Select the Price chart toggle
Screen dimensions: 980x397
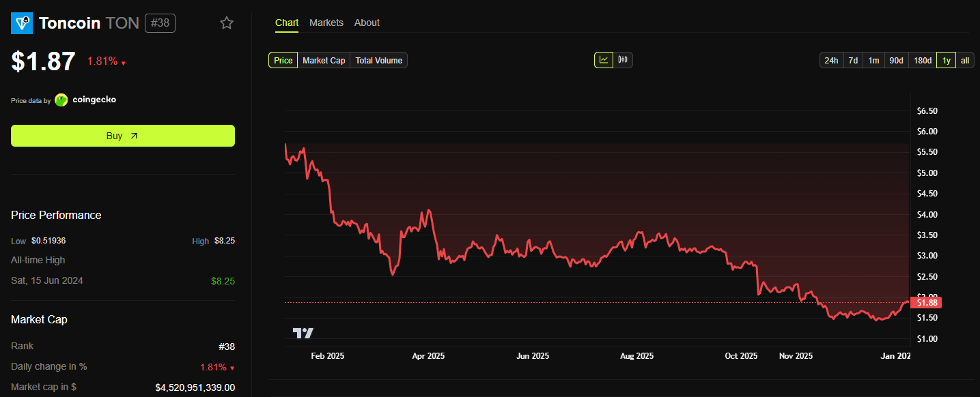pos(283,61)
